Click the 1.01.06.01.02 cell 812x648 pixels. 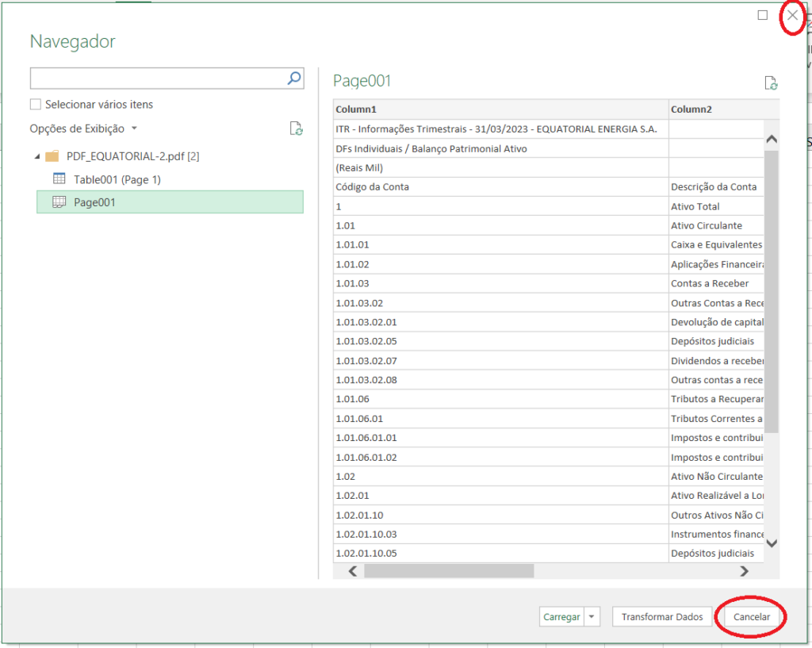pyautogui.click(x=501, y=458)
